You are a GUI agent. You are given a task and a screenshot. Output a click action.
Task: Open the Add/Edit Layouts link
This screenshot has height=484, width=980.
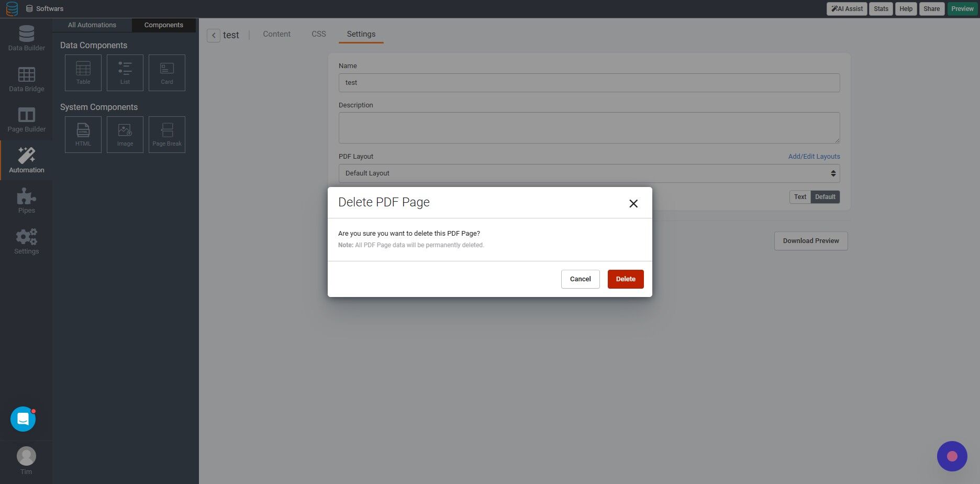(814, 156)
